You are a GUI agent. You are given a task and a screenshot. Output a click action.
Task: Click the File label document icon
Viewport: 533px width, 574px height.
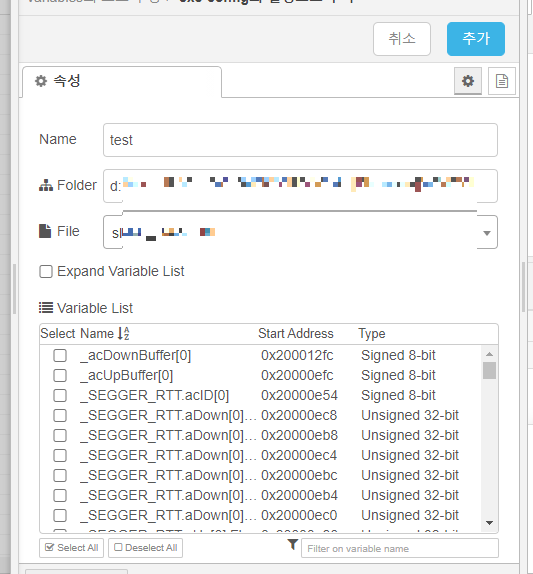pos(45,231)
